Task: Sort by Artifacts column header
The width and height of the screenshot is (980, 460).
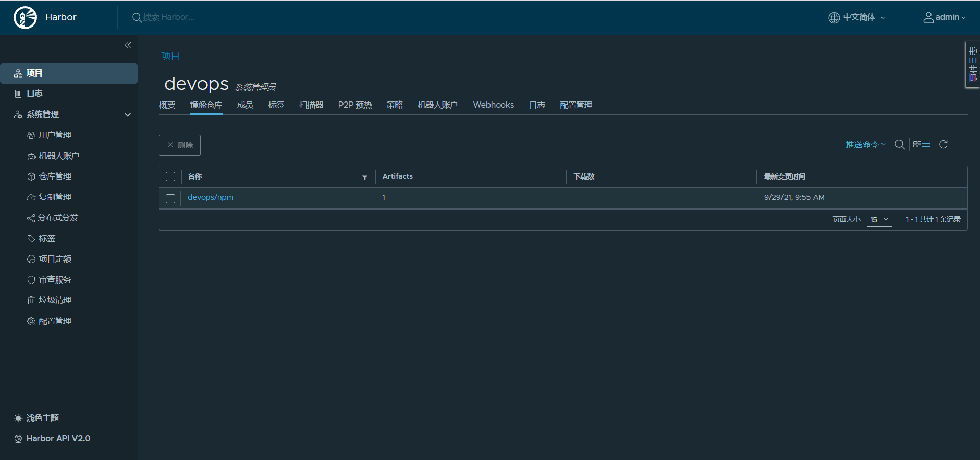Action: (x=398, y=176)
